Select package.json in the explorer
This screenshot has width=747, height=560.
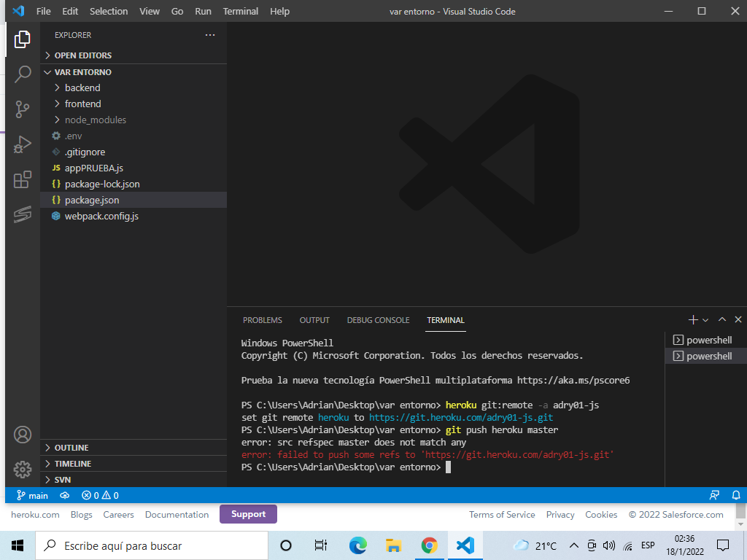pos(133,200)
